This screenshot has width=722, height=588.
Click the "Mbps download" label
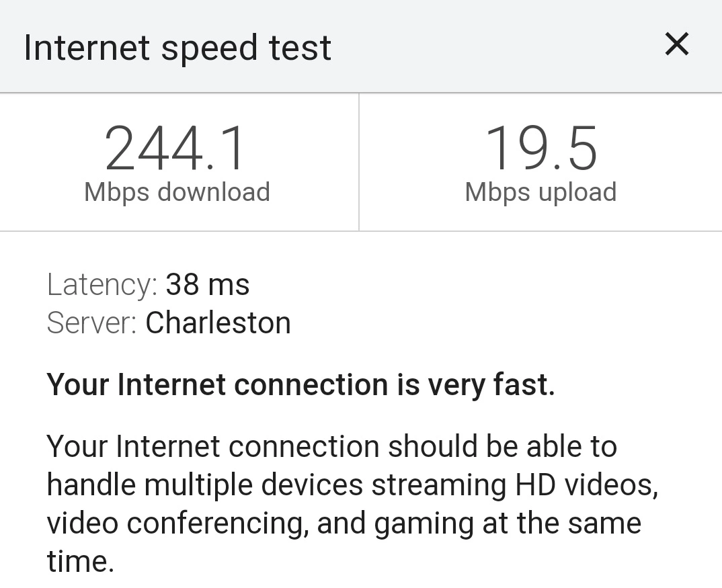tap(177, 192)
